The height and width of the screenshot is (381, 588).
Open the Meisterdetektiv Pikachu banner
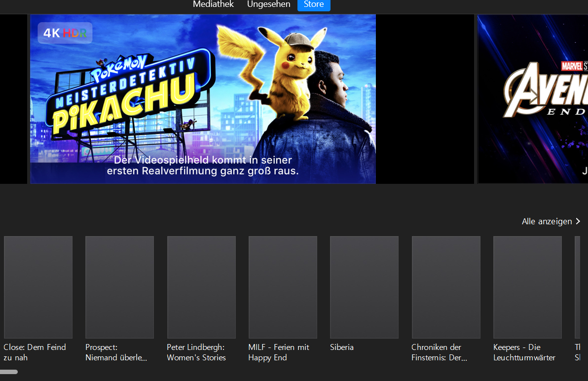click(203, 99)
